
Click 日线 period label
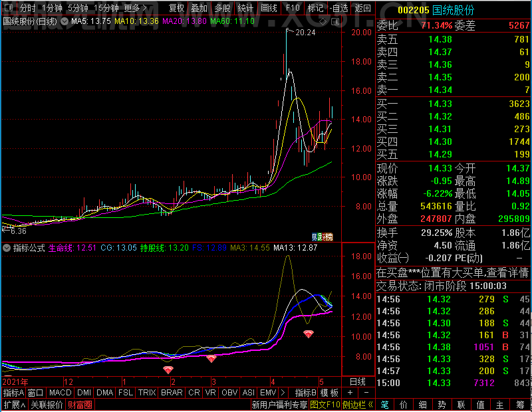point(358,381)
